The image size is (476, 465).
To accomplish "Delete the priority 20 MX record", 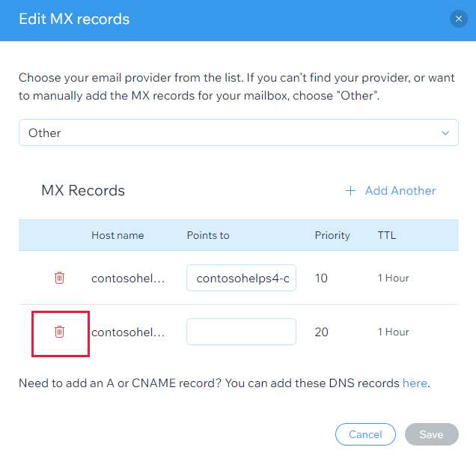I will pos(60,332).
